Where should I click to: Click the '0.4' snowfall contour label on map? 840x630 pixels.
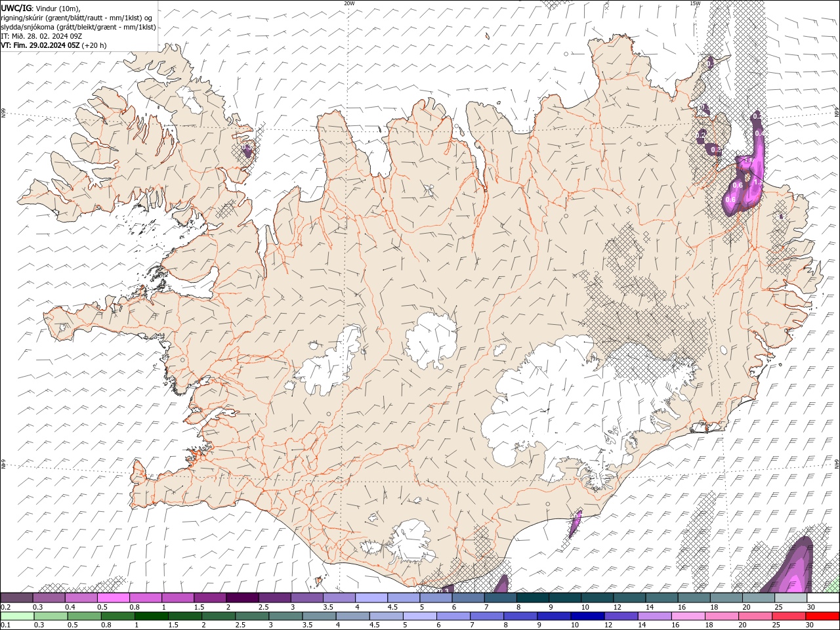pyautogui.click(x=759, y=133)
